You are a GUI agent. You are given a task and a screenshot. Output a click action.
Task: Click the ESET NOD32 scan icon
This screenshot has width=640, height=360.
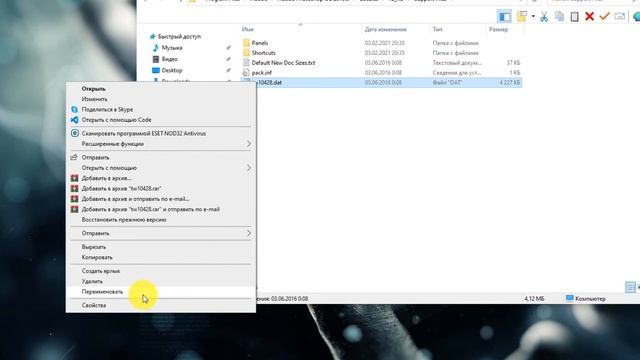tap(74, 133)
